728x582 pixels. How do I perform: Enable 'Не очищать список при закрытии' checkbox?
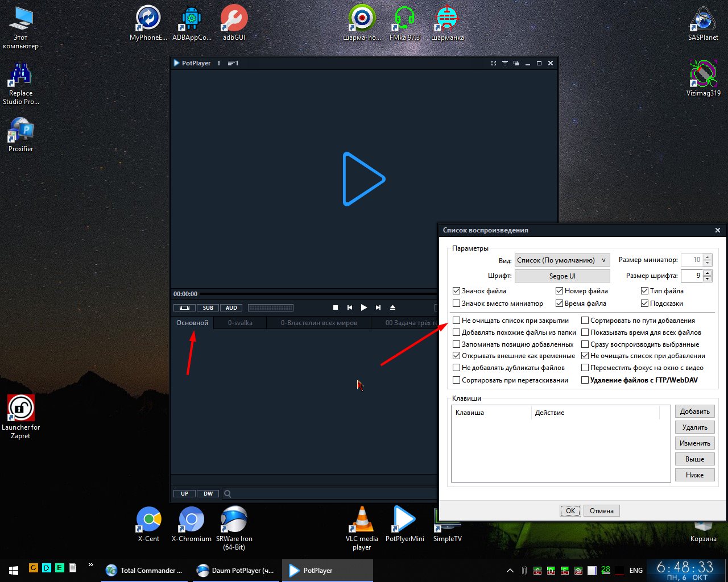(x=457, y=321)
